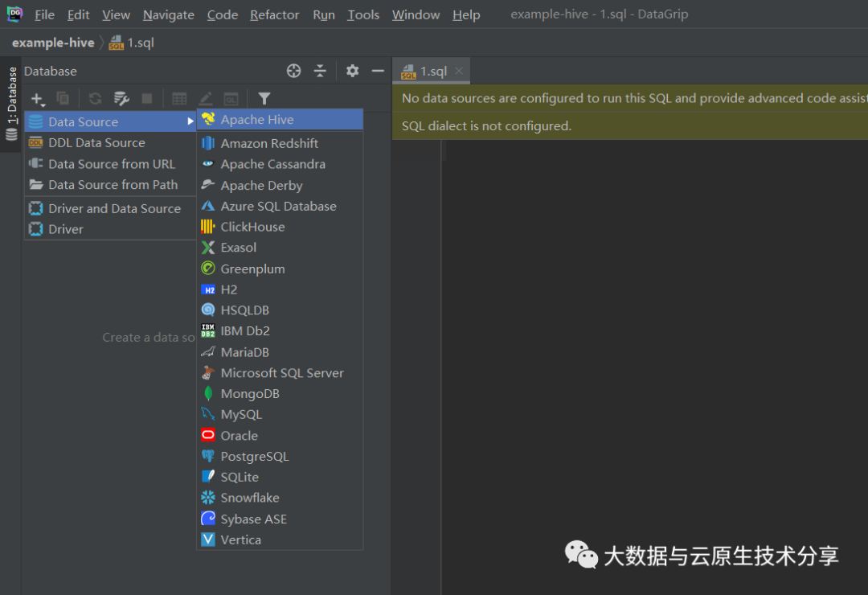
Task: Expand the Data Source submenu item
Action: [x=111, y=122]
